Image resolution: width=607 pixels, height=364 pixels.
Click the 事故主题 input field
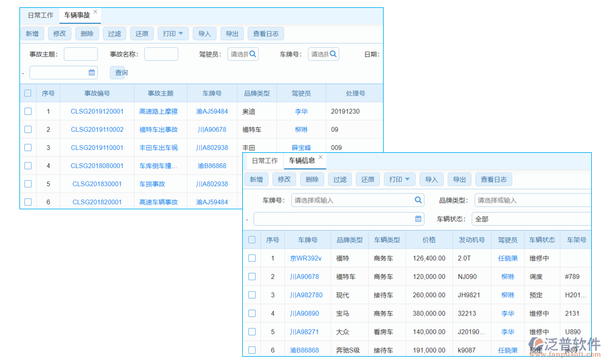point(80,53)
